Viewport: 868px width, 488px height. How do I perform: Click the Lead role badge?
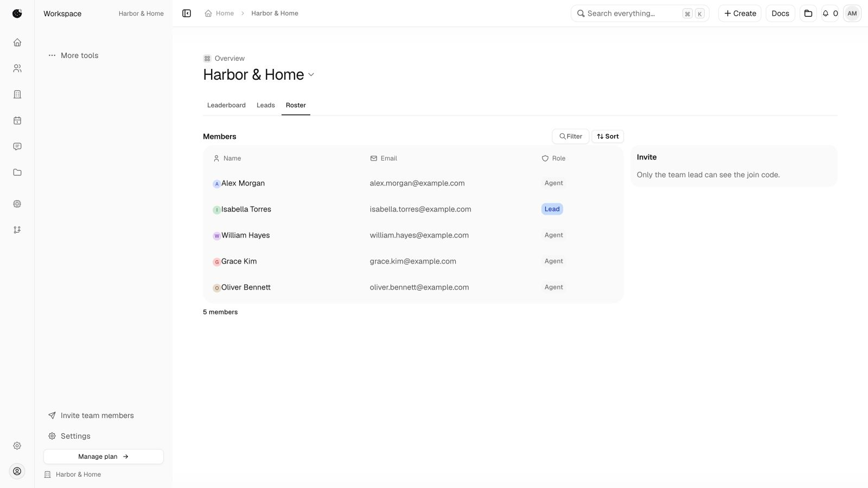pyautogui.click(x=552, y=209)
